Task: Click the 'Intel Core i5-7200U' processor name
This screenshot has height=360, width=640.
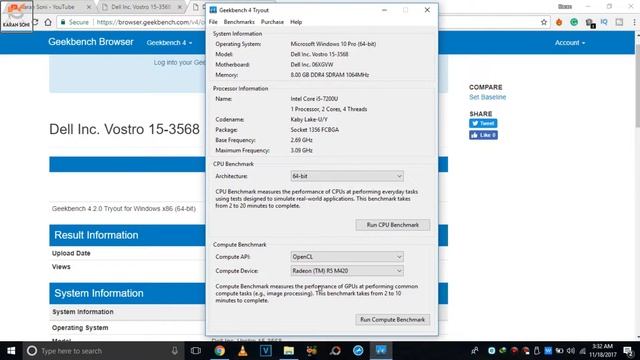Action: point(314,99)
